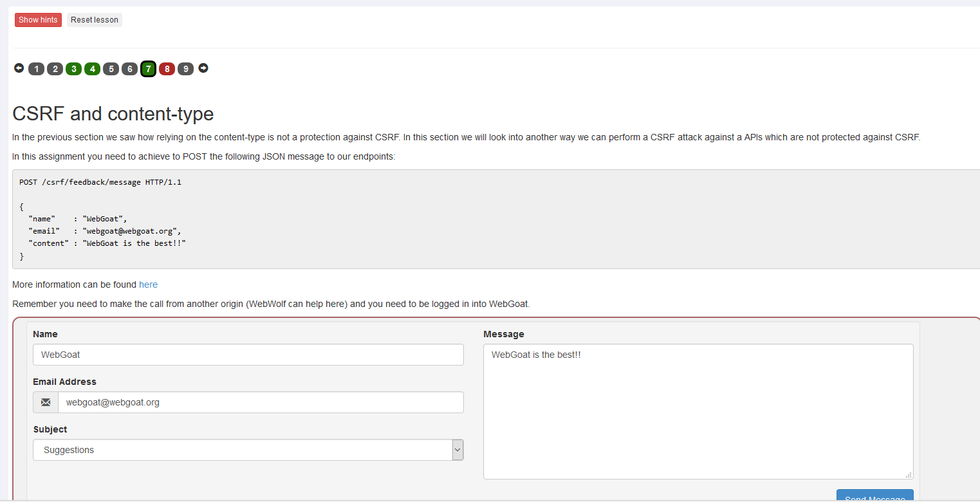
Task: Click the 'POST /csrf/feedback/message HTTP/1.1' code line
Action: click(x=100, y=182)
